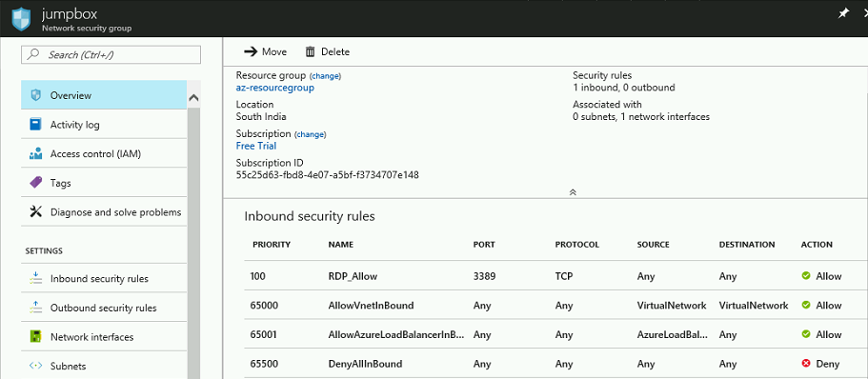Click green check icon for AllowVnetInBound

[806, 305]
